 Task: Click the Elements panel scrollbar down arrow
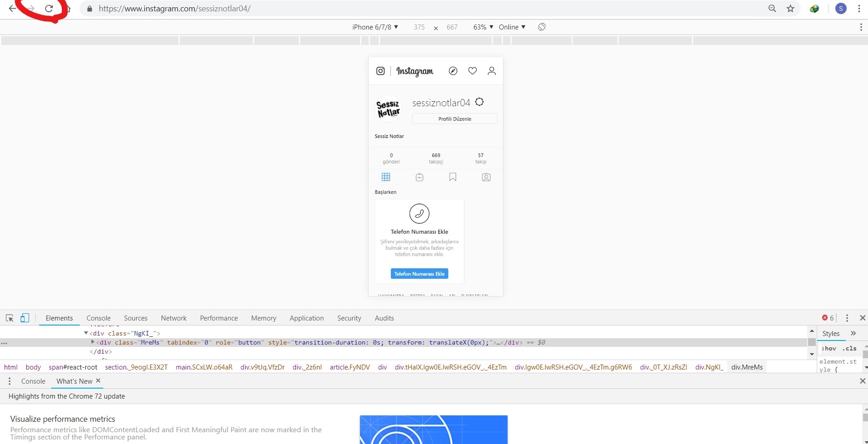coord(812,354)
